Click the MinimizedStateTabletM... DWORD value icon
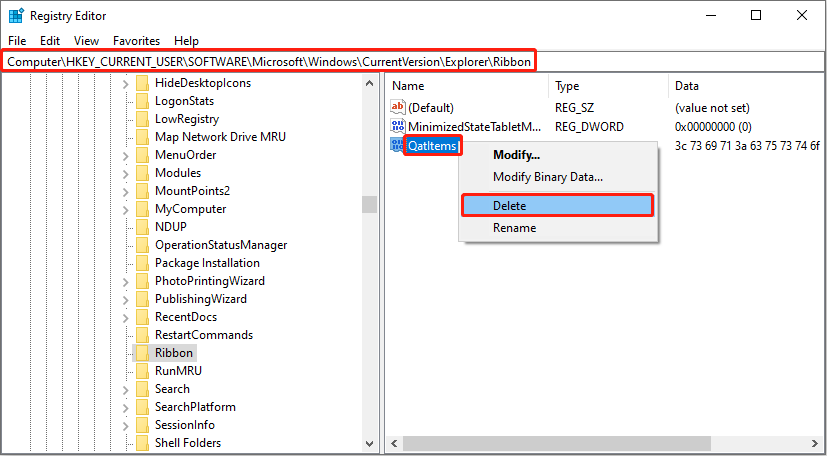The image size is (827, 456). point(398,126)
